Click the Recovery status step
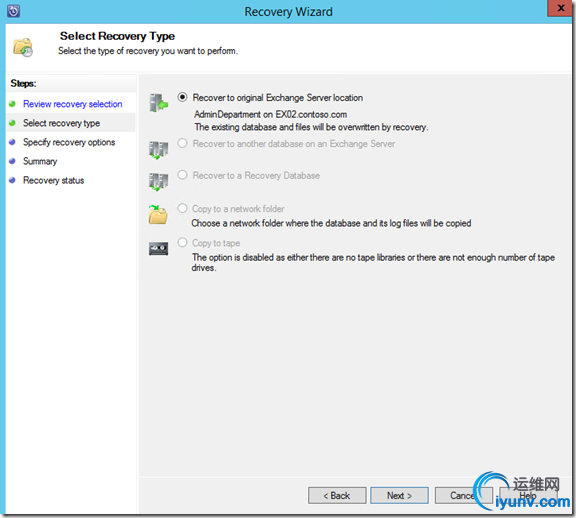This screenshot has height=518, width=576. coord(54,180)
